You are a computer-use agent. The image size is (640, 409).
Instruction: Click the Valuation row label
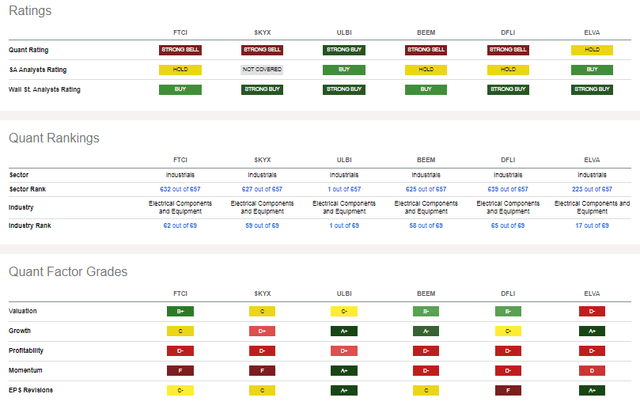pyautogui.click(x=23, y=311)
